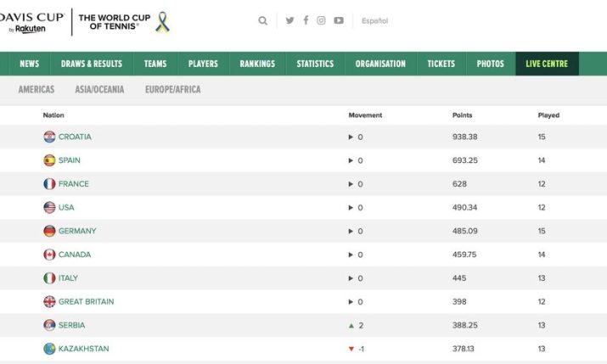Click the blue and yellow ribbon icon
The width and height of the screenshot is (607, 364).
click(163, 22)
